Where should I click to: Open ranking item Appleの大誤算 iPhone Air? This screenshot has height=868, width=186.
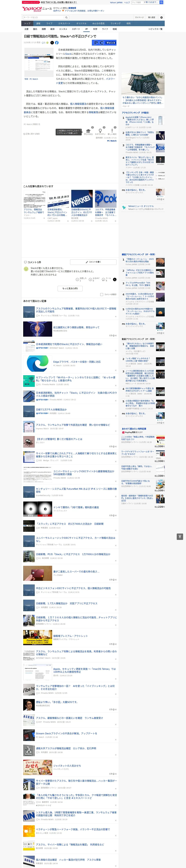[x=140, y=121]
